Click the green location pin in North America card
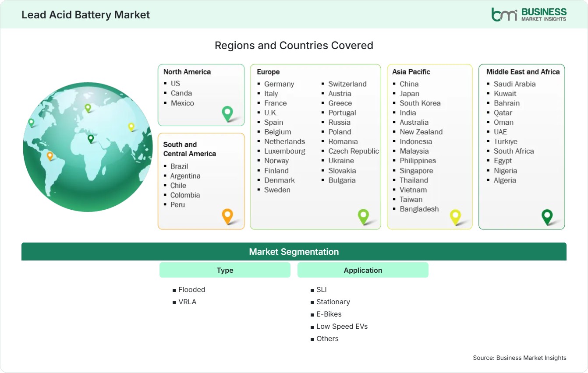588x373 pixels. pyautogui.click(x=227, y=113)
